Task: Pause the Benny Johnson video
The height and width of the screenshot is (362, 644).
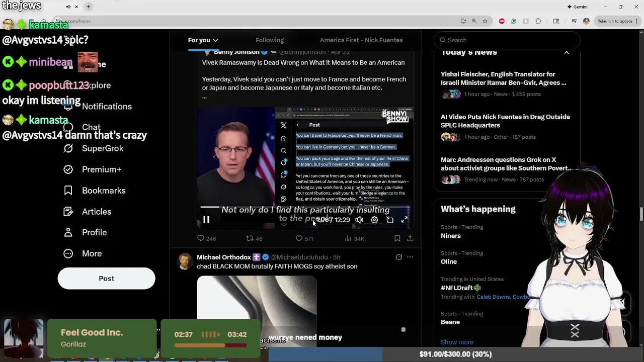Action: coord(206,220)
